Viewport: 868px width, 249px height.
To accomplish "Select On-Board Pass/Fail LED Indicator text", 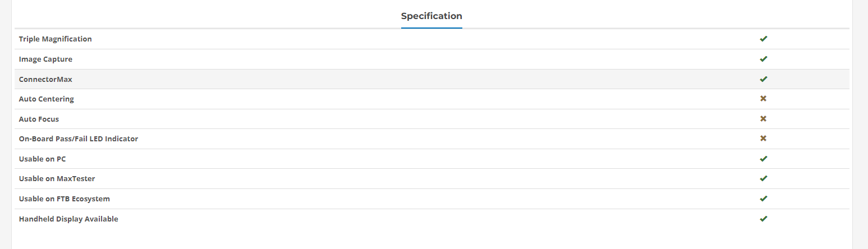I will click(78, 139).
